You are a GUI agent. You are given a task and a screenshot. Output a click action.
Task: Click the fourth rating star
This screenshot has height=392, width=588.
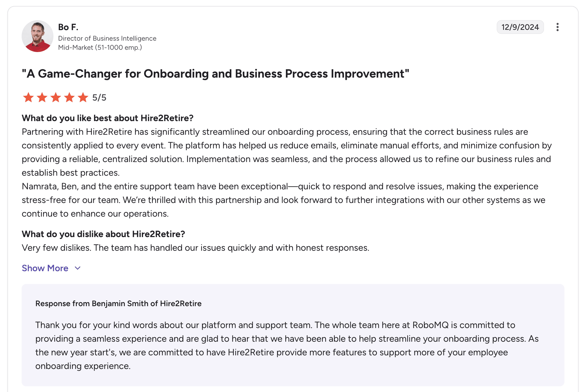pyautogui.click(x=69, y=98)
